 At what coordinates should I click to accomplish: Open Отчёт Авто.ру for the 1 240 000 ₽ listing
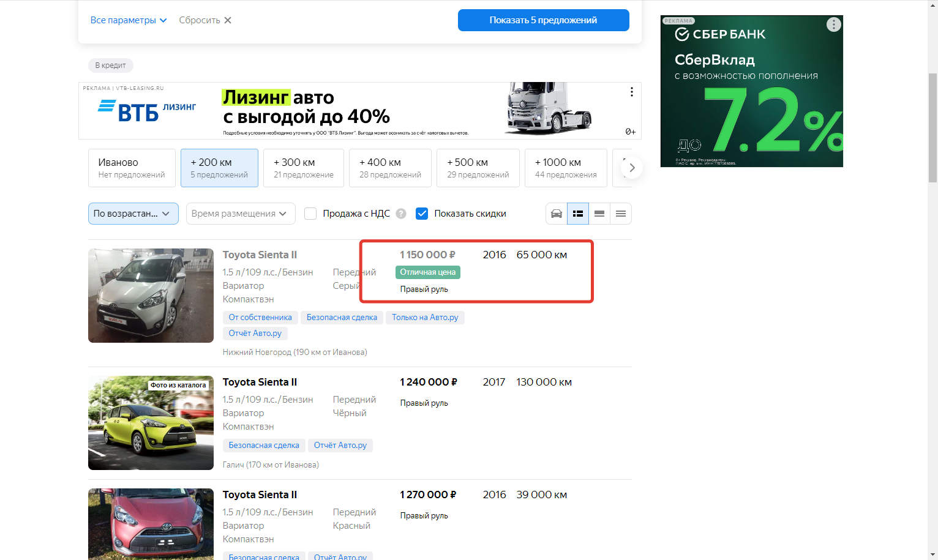click(x=340, y=446)
